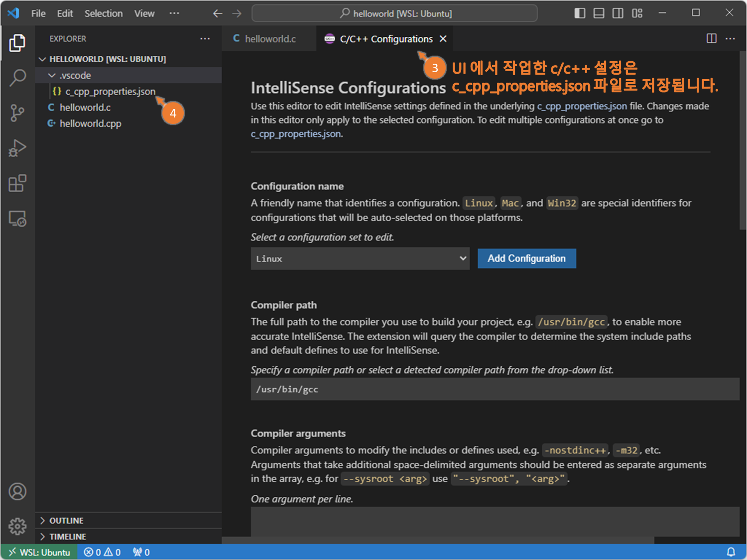This screenshot has height=560, width=747.
Task: Go forward with the right arrow
Action: coord(237,13)
